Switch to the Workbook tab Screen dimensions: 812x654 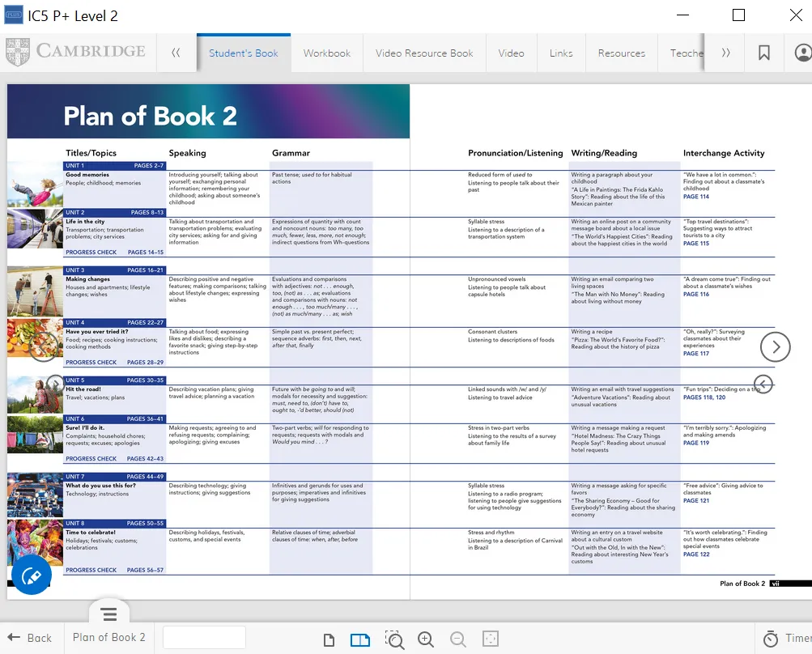[327, 53]
